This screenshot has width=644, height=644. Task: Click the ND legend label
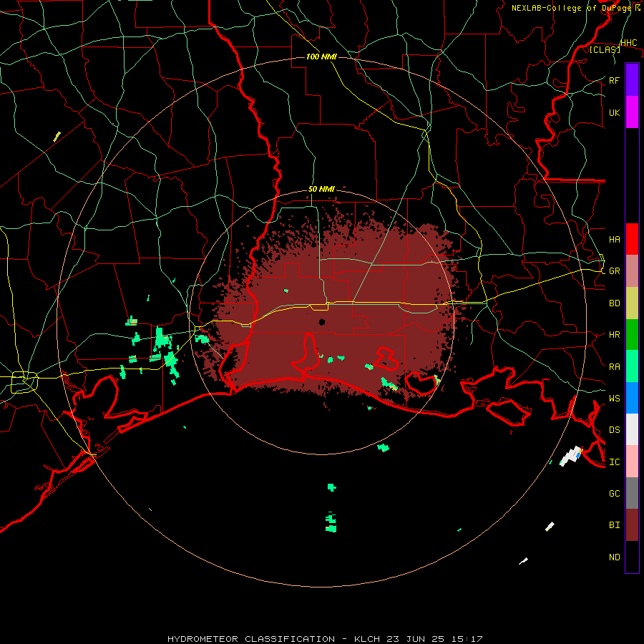tap(614, 557)
